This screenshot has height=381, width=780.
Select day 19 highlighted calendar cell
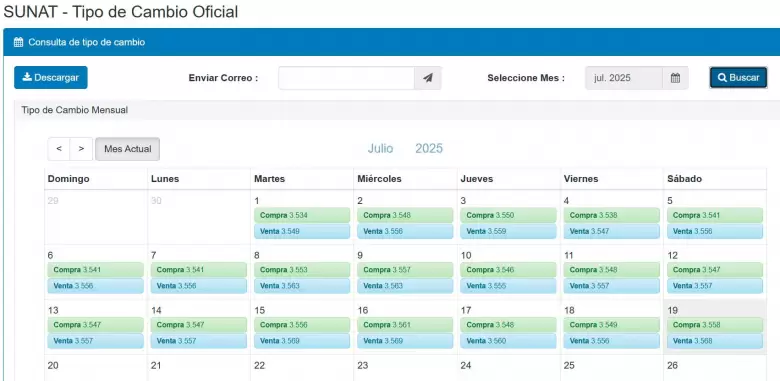(x=715, y=327)
